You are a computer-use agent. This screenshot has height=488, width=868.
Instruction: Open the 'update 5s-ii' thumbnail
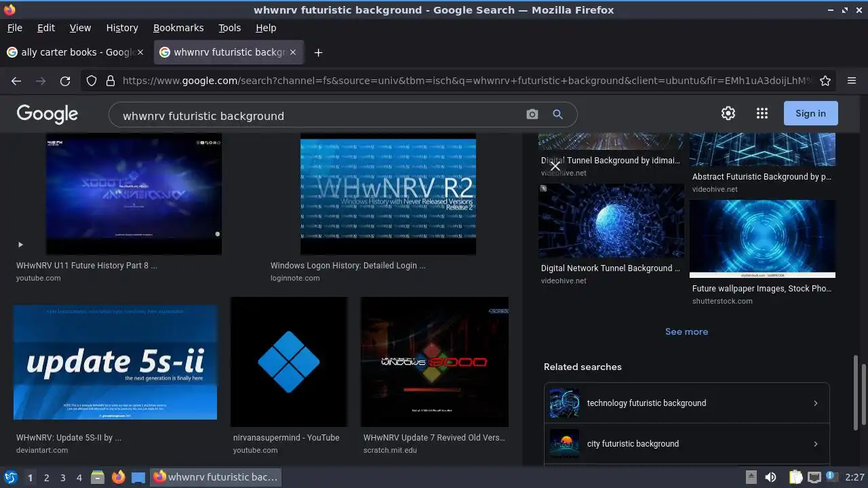(x=115, y=362)
